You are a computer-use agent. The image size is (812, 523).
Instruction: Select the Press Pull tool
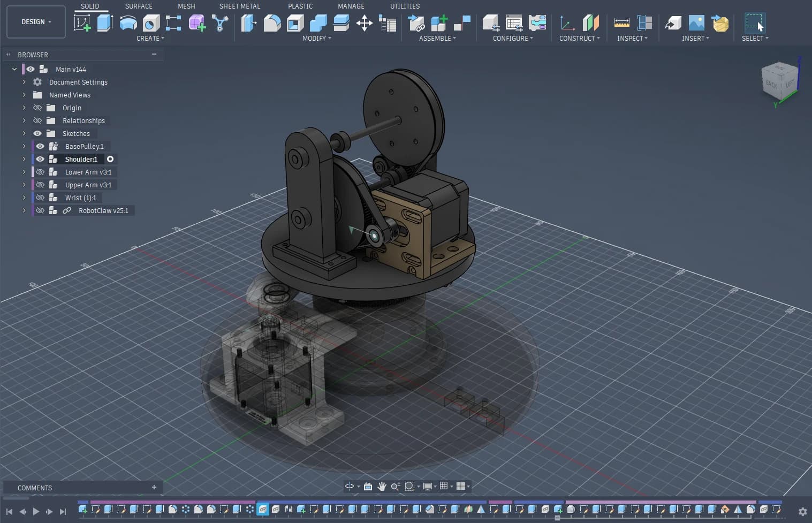[x=249, y=23]
